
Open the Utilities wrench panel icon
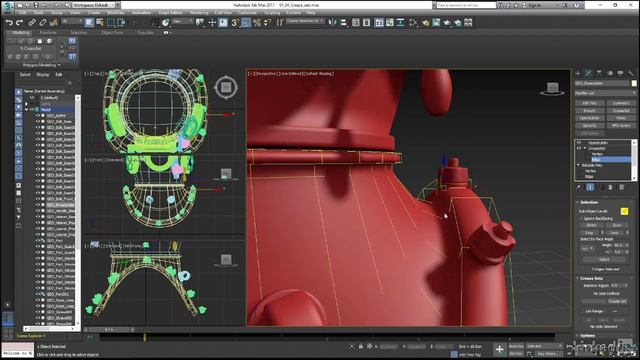tap(631, 73)
